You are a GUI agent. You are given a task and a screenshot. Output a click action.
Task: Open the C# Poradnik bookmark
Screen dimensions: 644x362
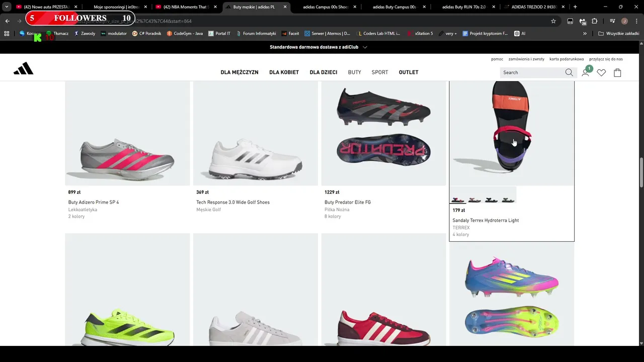tap(146, 33)
